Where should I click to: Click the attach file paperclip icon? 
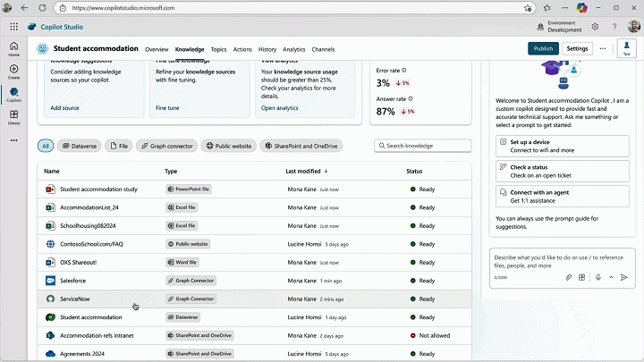[568, 277]
